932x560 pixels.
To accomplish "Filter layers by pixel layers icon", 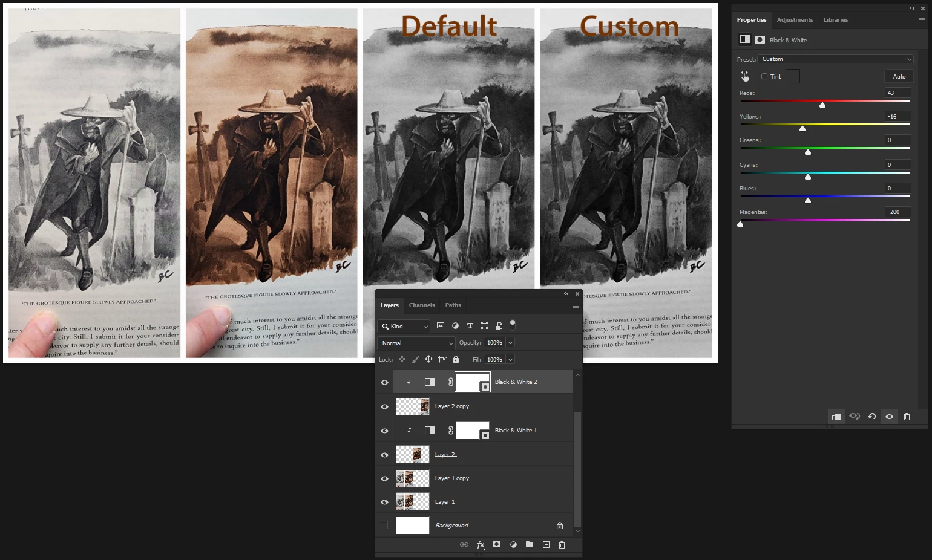I will [x=441, y=326].
